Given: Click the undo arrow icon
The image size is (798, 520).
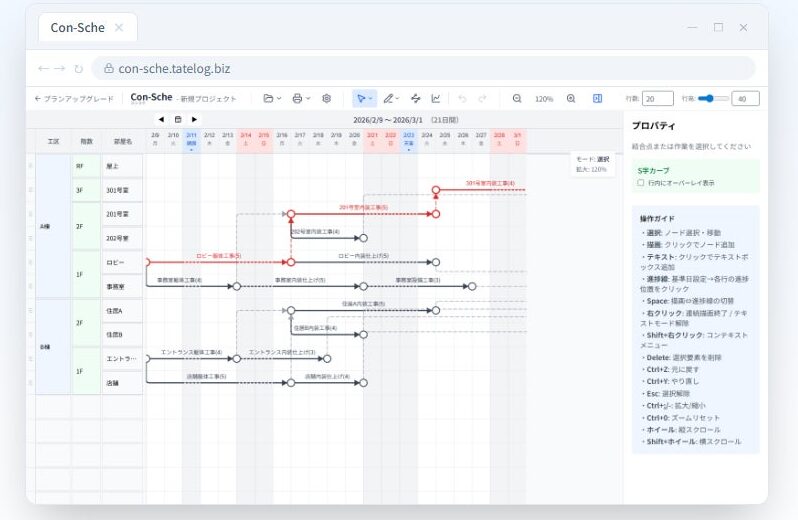Looking at the screenshot, I should (x=462, y=98).
